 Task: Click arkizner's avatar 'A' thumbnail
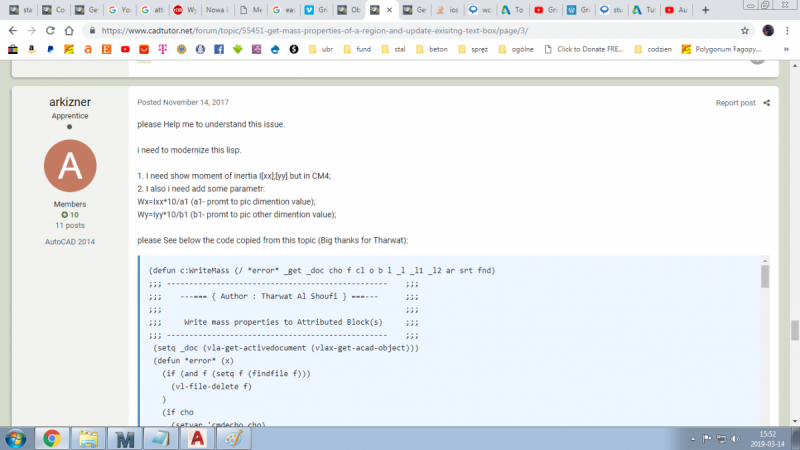tap(70, 166)
